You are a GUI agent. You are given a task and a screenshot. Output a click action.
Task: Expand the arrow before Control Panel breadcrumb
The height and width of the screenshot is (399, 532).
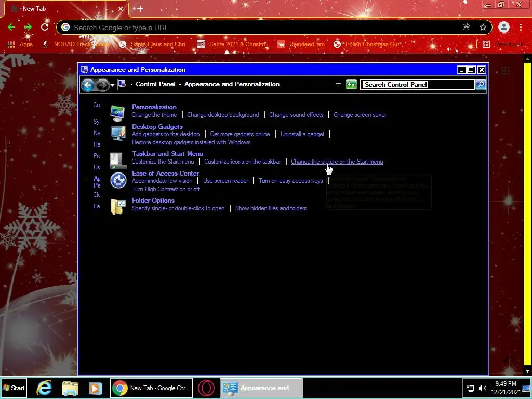(131, 85)
